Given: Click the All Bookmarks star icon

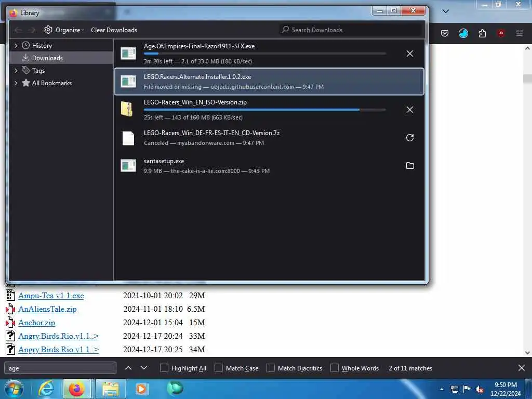Looking at the screenshot, I should tap(26, 83).
